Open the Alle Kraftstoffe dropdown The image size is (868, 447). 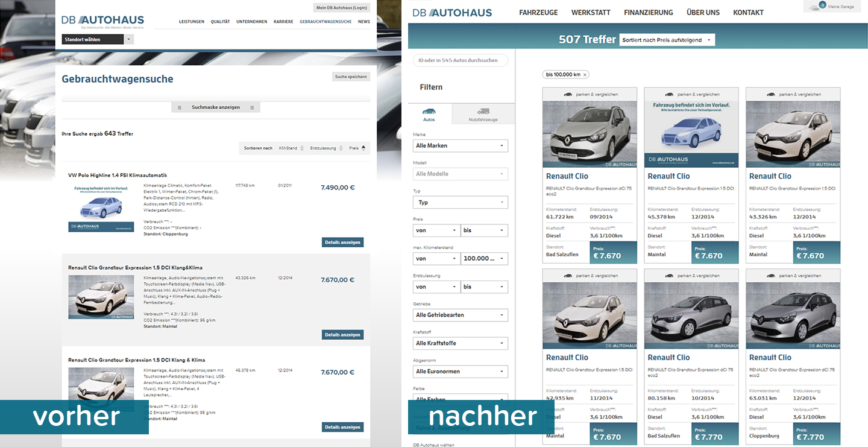click(460, 343)
